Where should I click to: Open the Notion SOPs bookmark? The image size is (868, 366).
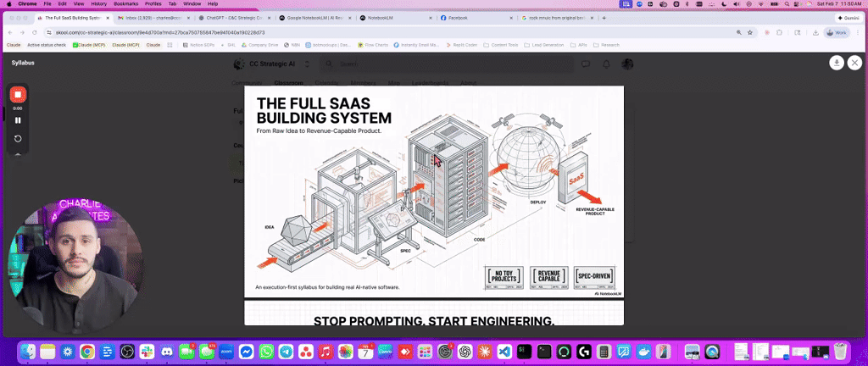[x=199, y=45]
